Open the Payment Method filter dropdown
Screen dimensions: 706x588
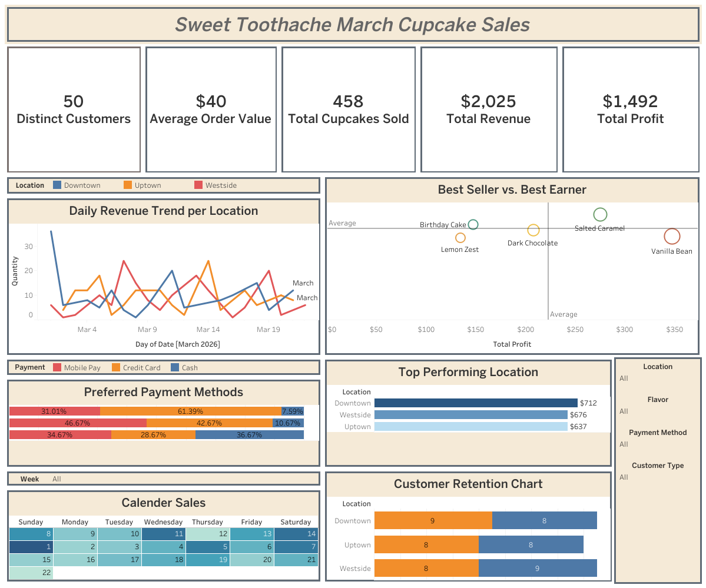(x=657, y=444)
